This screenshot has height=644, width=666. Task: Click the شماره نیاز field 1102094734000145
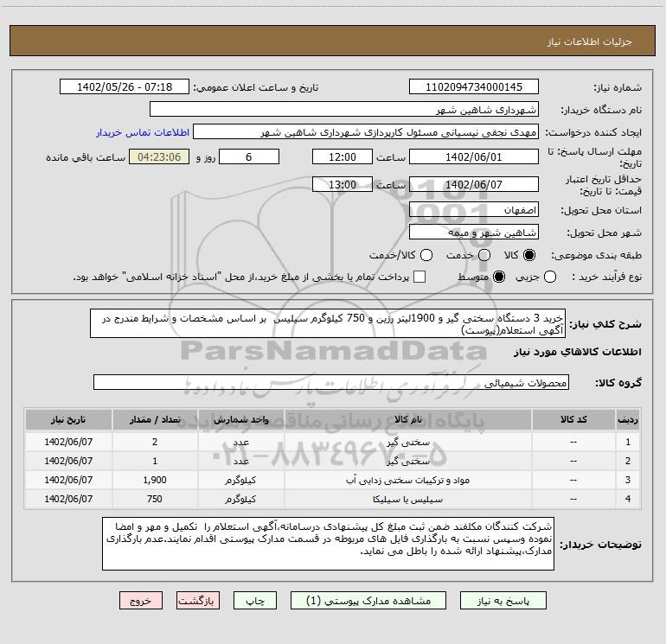point(474,87)
